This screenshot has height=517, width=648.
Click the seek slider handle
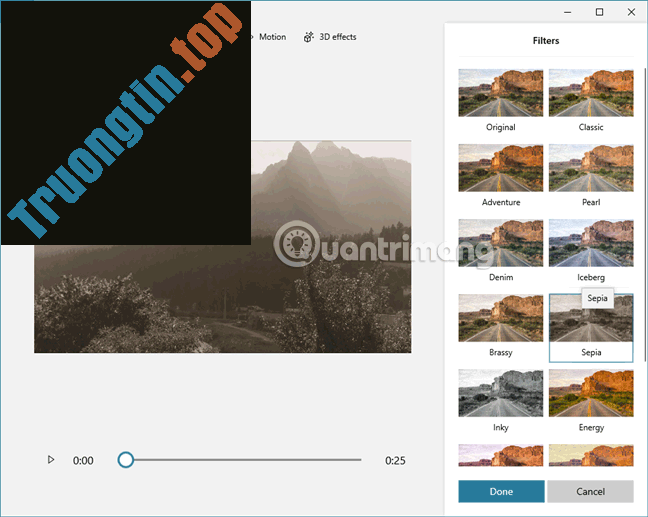click(x=126, y=460)
